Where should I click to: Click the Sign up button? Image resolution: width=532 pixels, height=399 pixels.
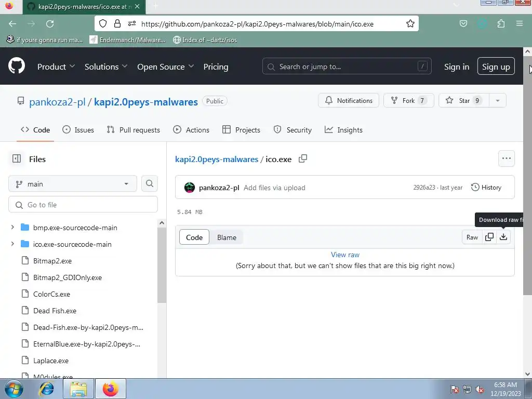tap(496, 66)
